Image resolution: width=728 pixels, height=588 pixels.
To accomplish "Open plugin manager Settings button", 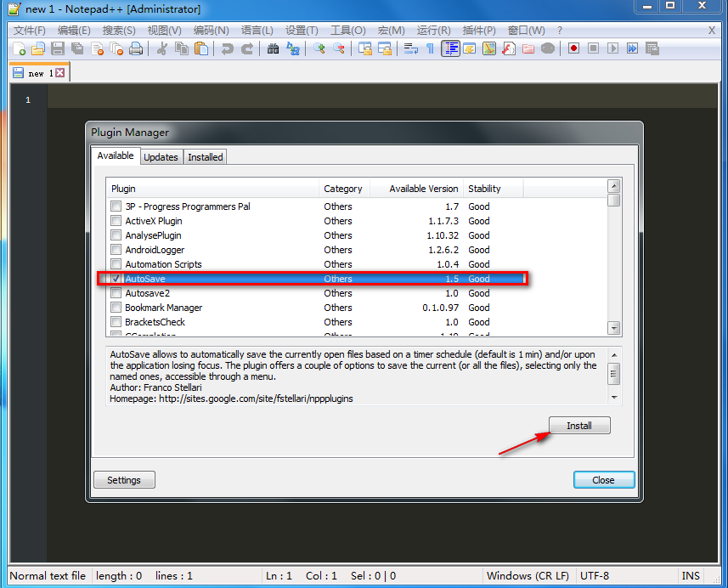I will pyautogui.click(x=124, y=480).
